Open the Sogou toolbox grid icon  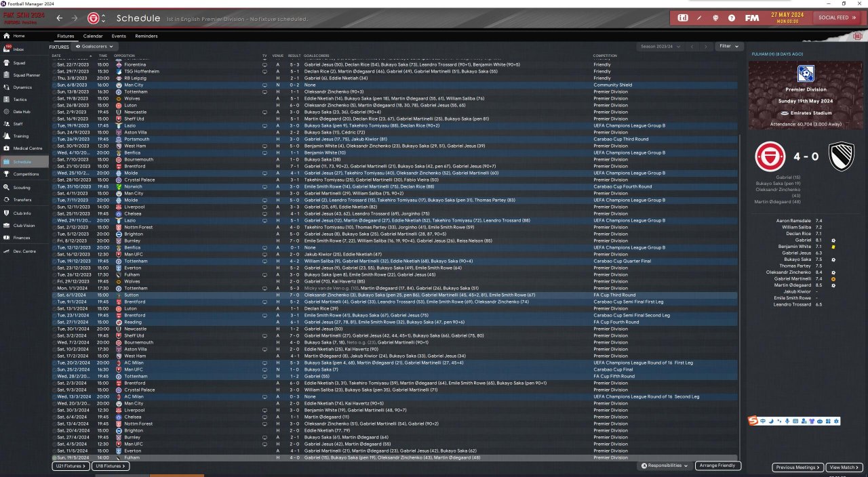(828, 421)
